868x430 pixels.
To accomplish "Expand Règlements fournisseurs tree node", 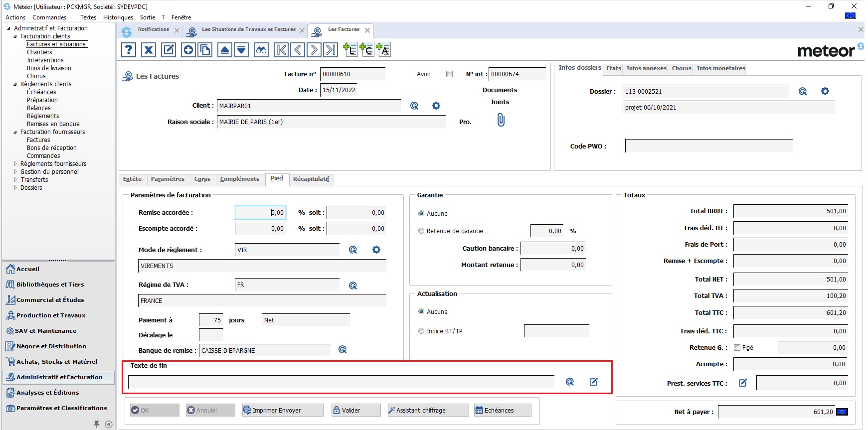I will (15, 164).
